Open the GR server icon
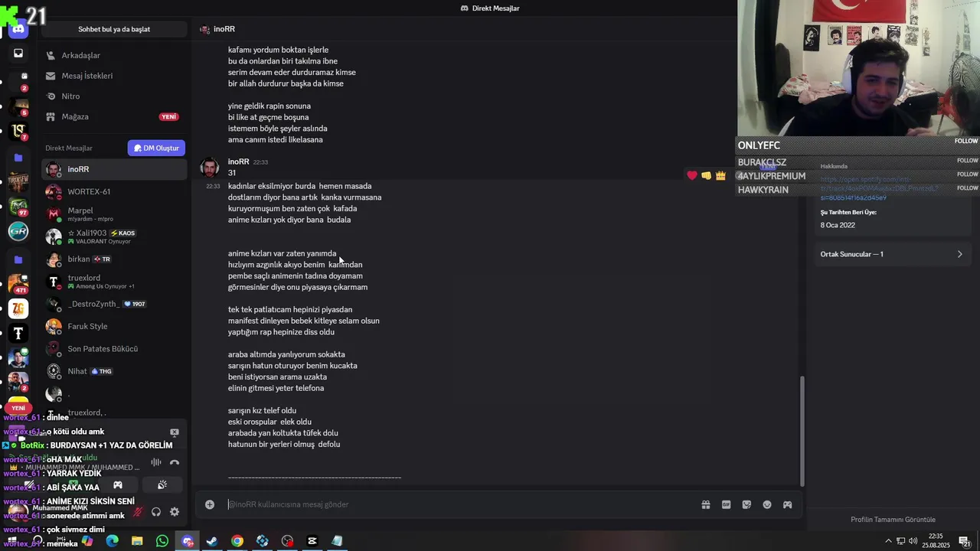The image size is (980, 551). click(x=18, y=231)
